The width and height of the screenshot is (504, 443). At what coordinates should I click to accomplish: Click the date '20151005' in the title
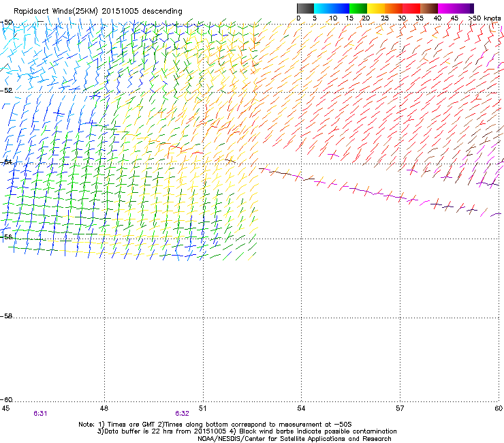[120, 11]
